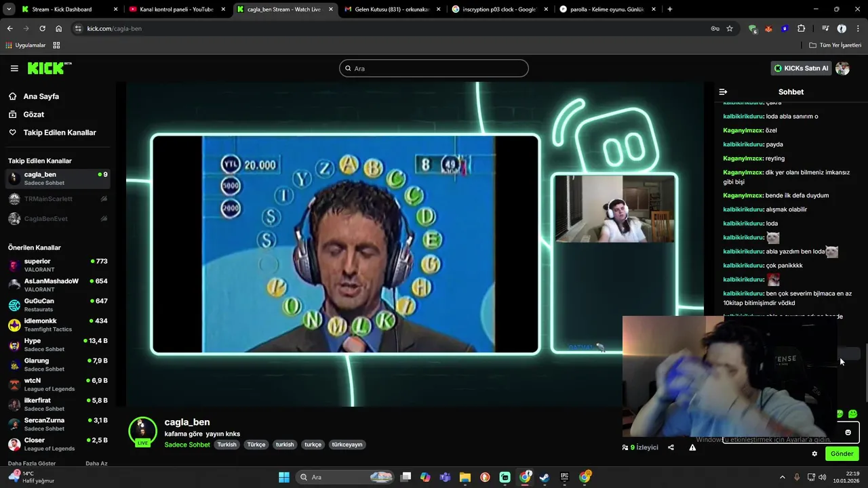Switch to Stream - Kick Dashboard tab
Screen dimensions: 868x488
[69, 9]
